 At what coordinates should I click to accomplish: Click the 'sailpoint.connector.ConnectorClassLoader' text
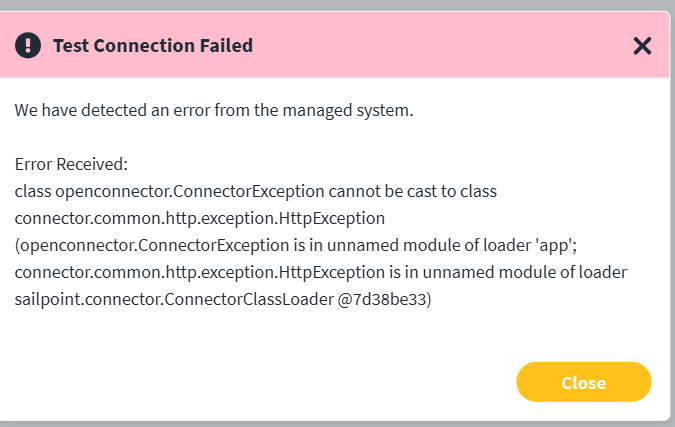(174, 299)
